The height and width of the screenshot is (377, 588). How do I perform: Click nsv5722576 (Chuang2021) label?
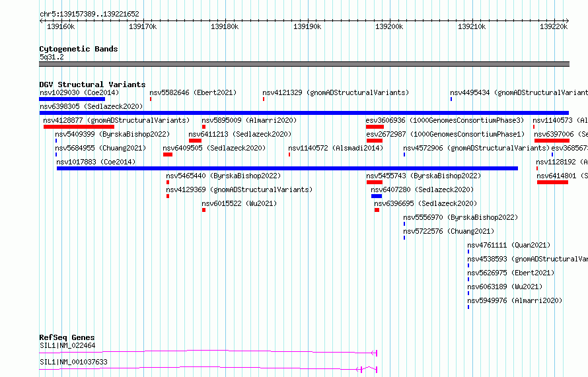(449, 231)
